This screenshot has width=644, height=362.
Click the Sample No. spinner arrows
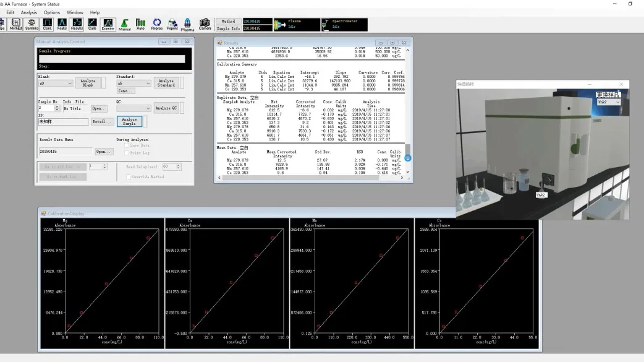57,108
